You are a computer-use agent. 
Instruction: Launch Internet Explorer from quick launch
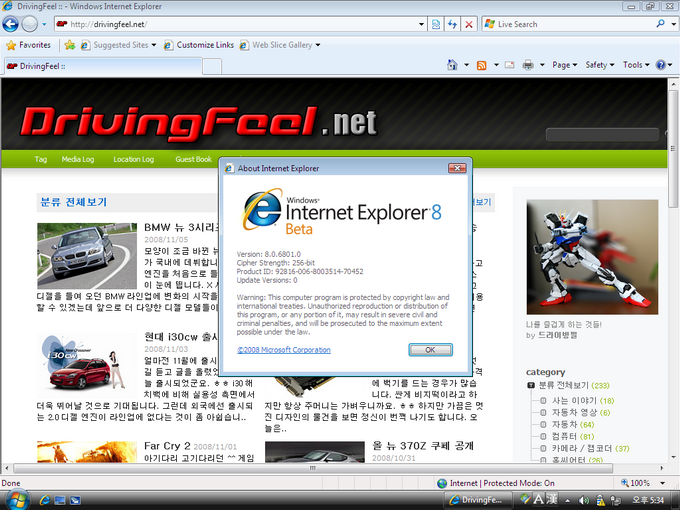click(x=45, y=500)
